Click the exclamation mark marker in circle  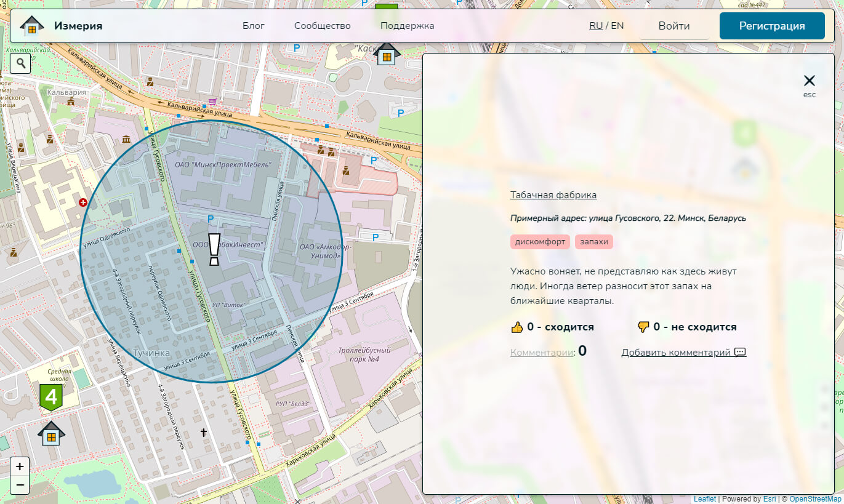click(x=214, y=249)
